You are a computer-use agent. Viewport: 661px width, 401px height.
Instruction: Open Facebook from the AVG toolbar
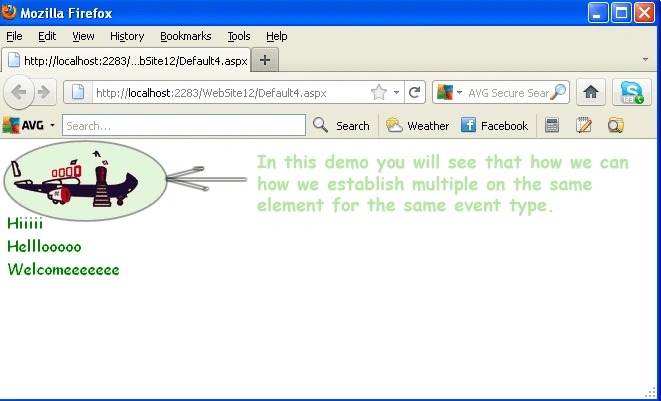pyautogui.click(x=494, y=126)
